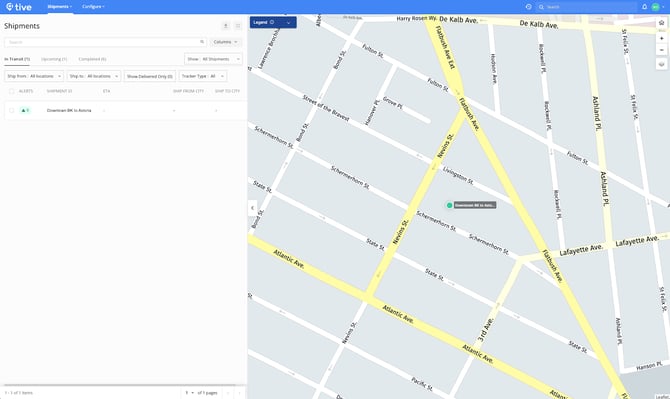Open the Configure menu in header
Viewport: 670px width, 399px height.
click(x=93, y=7)
